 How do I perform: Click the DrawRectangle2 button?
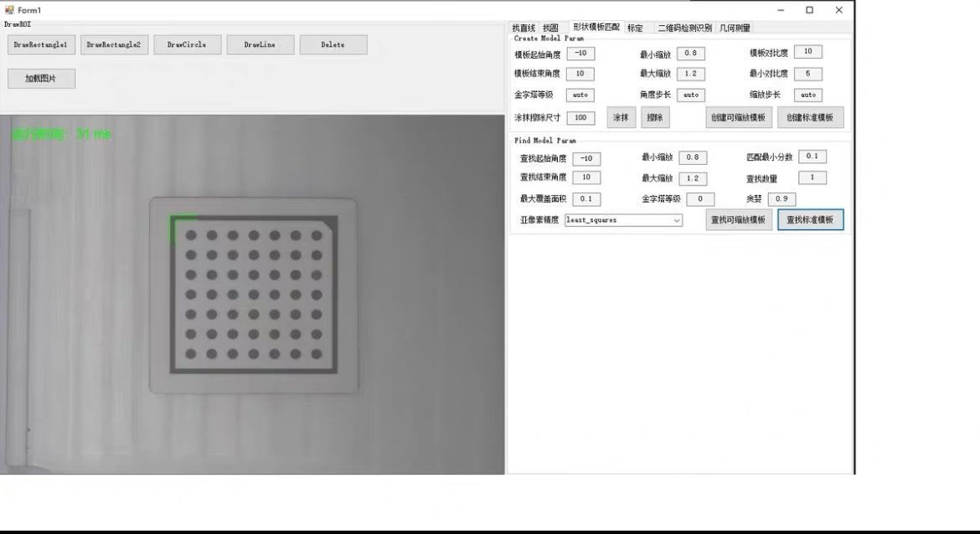(x=115, y=45)
